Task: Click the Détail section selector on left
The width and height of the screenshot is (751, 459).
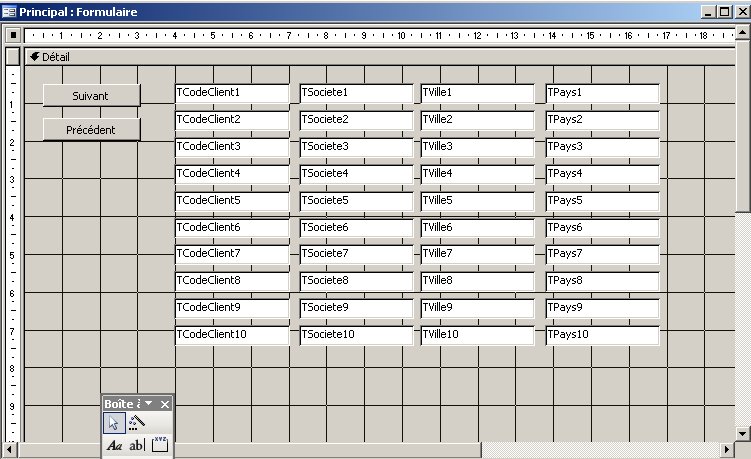Action: pyautogui.click(x=11, y=57)
